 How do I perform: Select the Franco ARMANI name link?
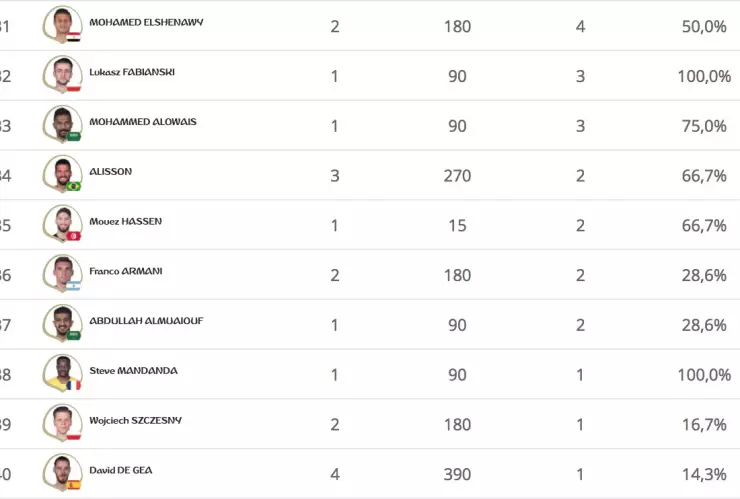point(126,271)
